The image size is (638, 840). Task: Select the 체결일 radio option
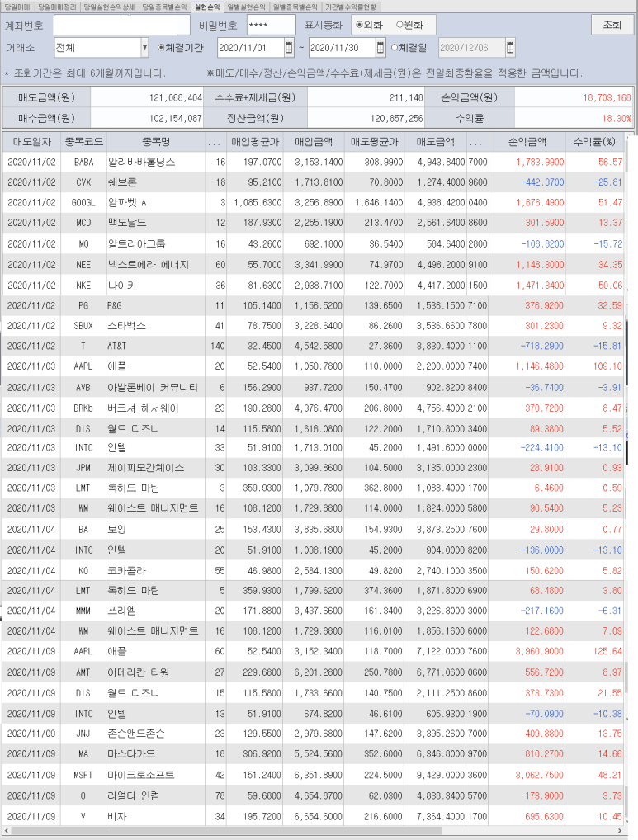pos(409,48)
